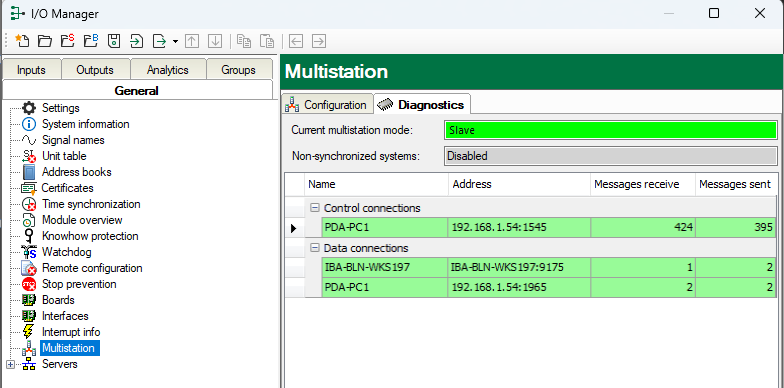Click the Import arrow toolbar icon
Screen dimensions: 784x388
[136, 41]
